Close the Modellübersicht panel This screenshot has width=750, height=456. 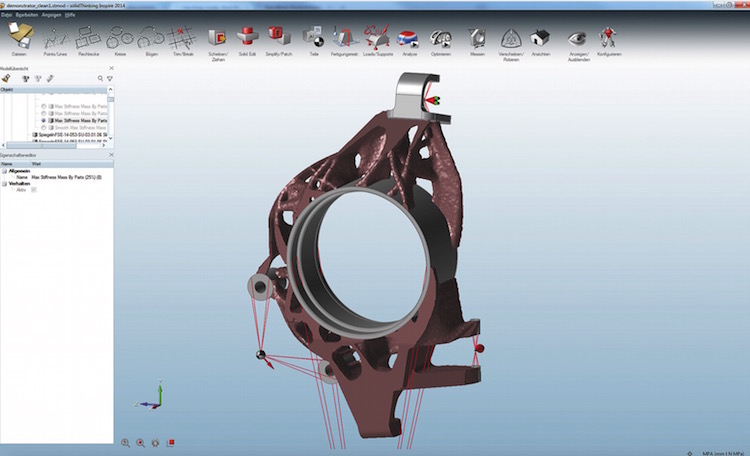pos(110,68)
